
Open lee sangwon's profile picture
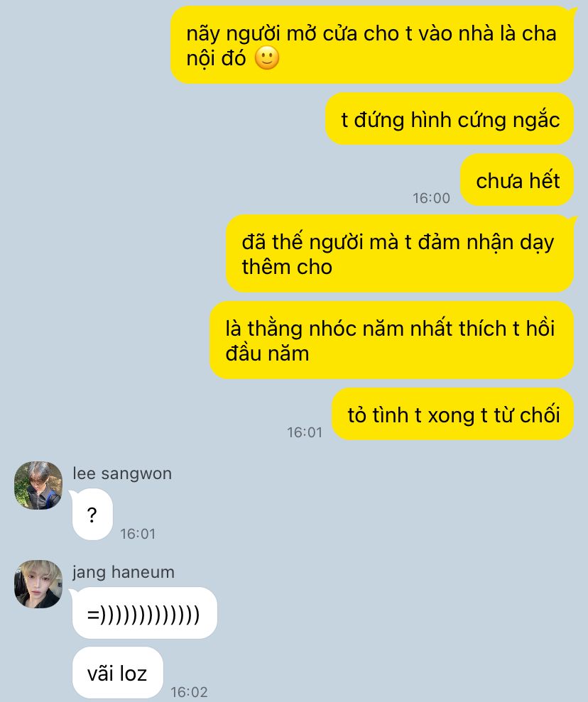[38, 486]
